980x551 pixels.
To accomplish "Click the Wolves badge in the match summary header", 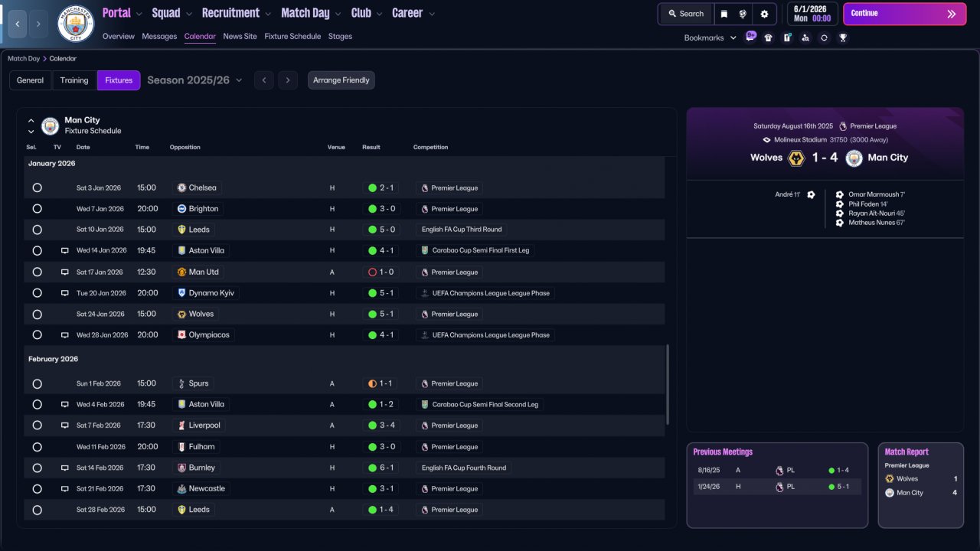I will coord(796,158).
